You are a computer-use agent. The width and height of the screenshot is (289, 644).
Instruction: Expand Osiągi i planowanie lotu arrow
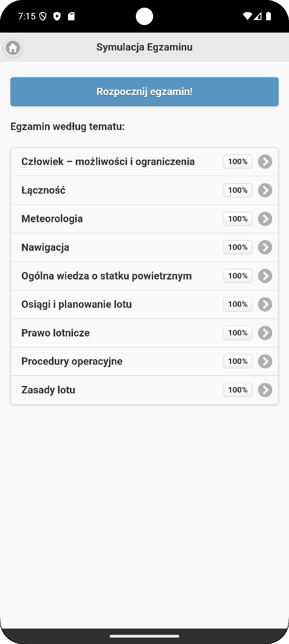(265, 304)
